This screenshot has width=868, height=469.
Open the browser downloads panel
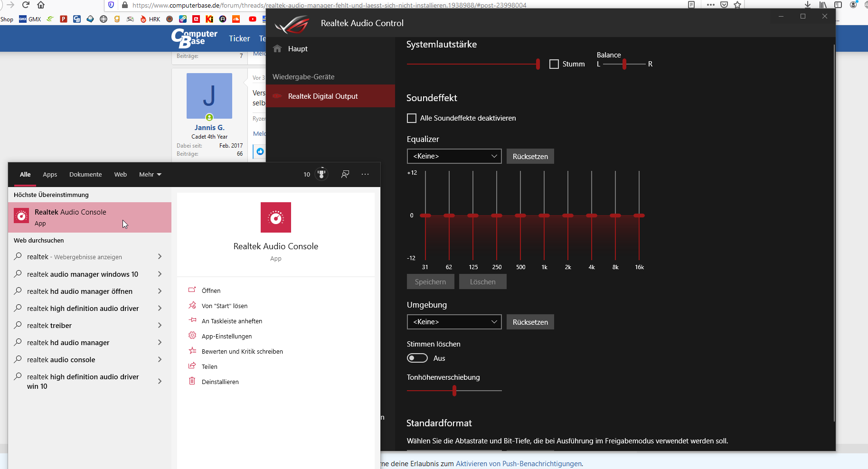tap(808, 5)
